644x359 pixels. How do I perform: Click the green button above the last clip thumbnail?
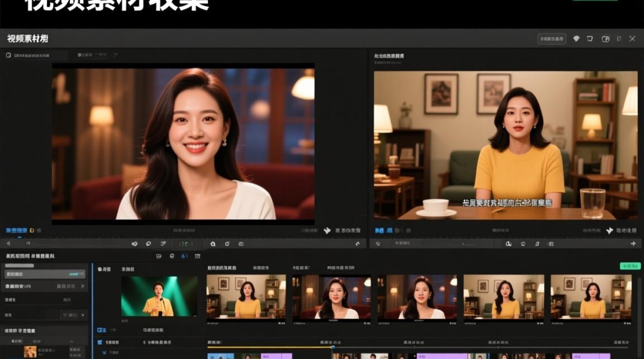coord(630,266)
